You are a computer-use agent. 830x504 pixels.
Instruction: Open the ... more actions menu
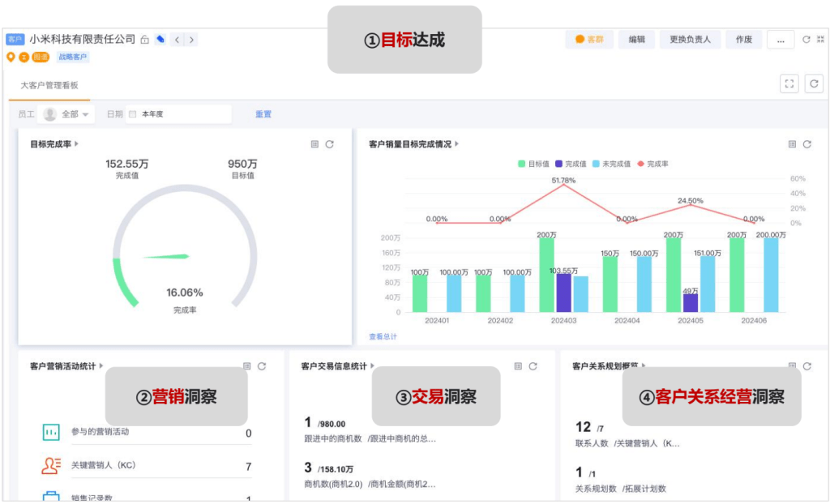pos(780,39)
